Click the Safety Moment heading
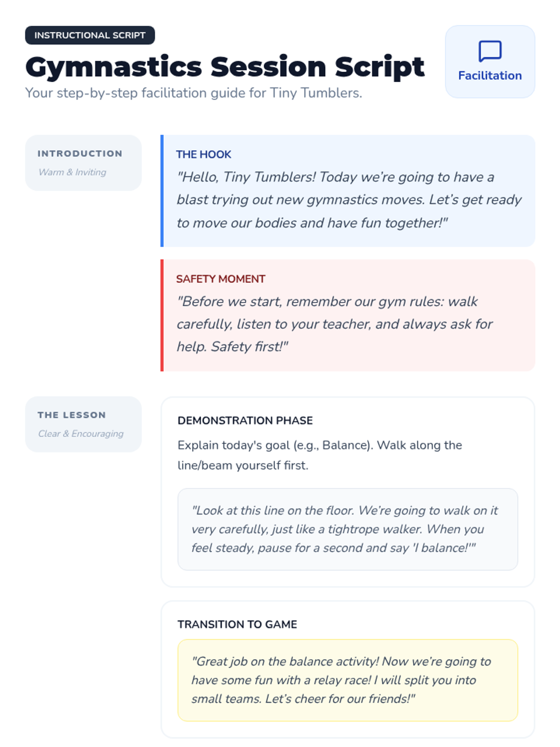The width and height of the screenshot is (560, 747). pos(220,279)
